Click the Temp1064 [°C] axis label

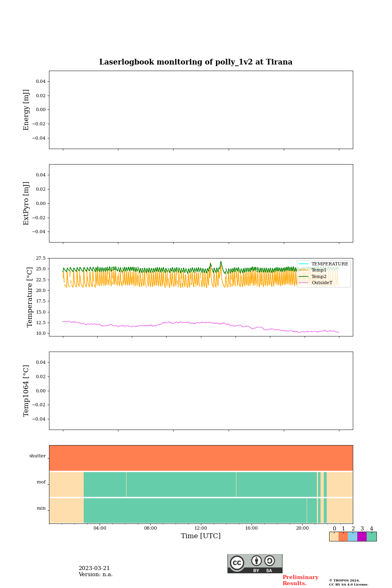(x=27, y=391)
